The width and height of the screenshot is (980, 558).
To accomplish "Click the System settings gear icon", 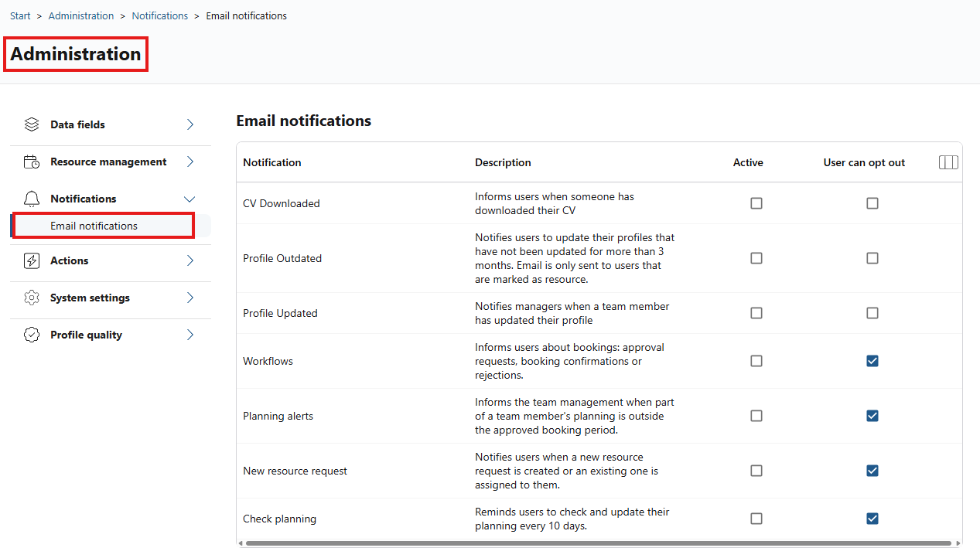I will 32,298.
